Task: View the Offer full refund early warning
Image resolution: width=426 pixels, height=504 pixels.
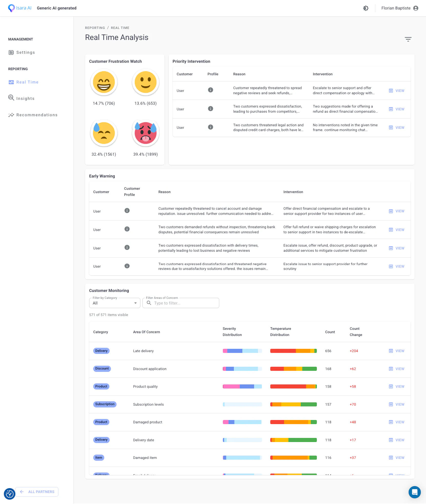Action: (397, 230)
